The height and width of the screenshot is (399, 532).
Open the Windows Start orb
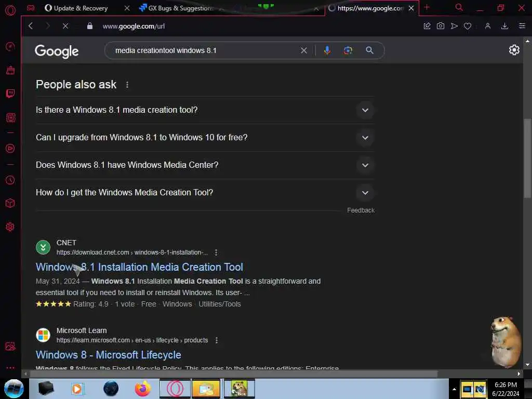coord(14,389)
